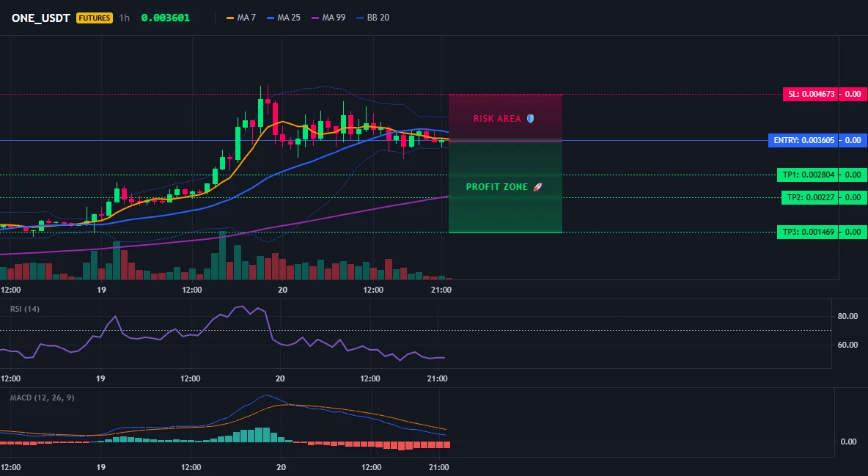This screenshot has width=868, height=476.
Task: Click the 21:00 label under the RSI panel
Action: pos(438,378)
